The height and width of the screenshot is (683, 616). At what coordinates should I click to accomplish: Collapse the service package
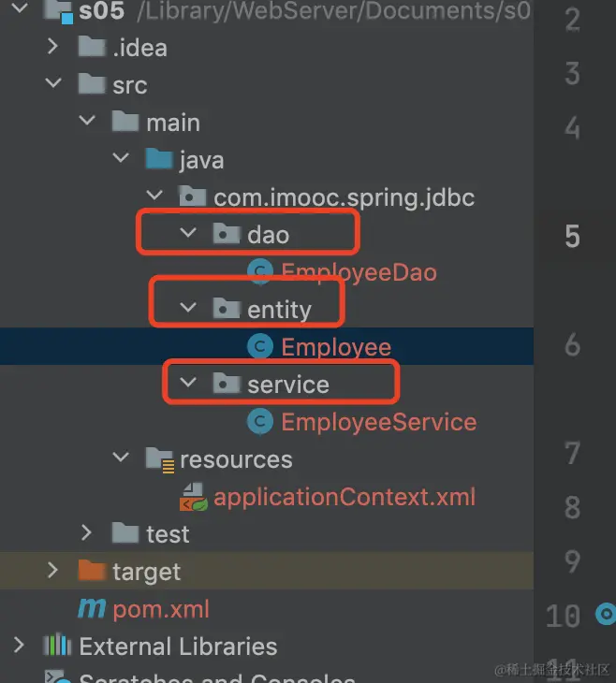[189, 383]
